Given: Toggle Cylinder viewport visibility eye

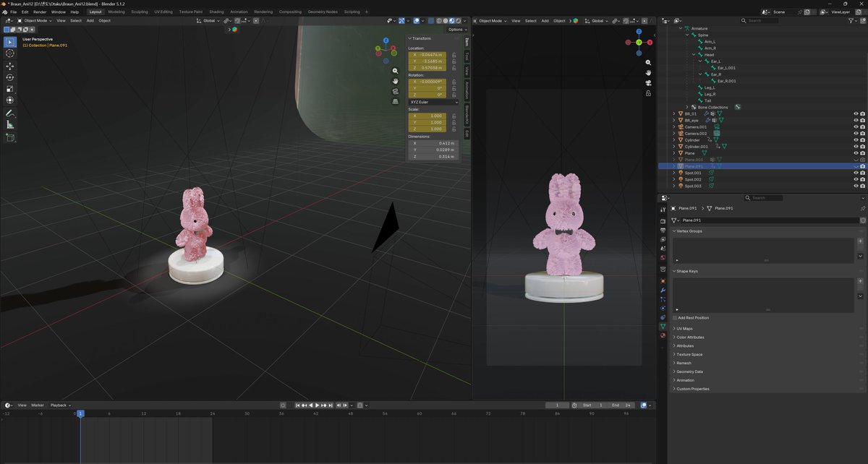Looking at the screenshot, I should tap(856, 139).
